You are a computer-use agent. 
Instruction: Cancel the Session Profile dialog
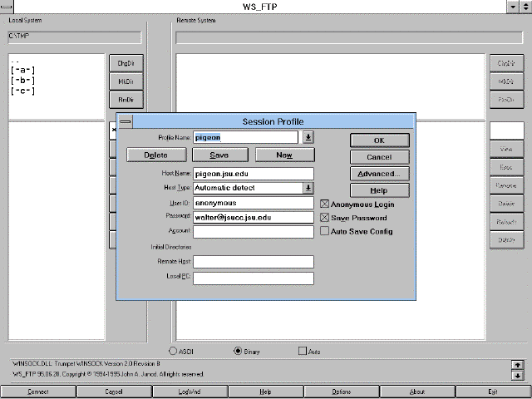tap(379, 157)
